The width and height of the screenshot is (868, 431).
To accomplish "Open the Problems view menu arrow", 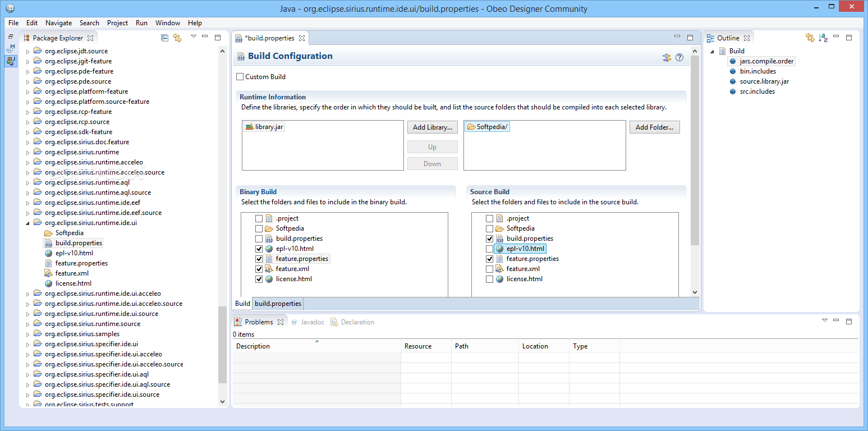I will (x=825, y=320).
